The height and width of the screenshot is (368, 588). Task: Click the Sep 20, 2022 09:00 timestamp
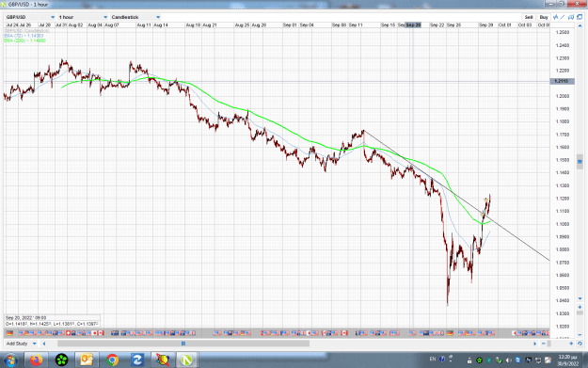[x=26, y=318]
